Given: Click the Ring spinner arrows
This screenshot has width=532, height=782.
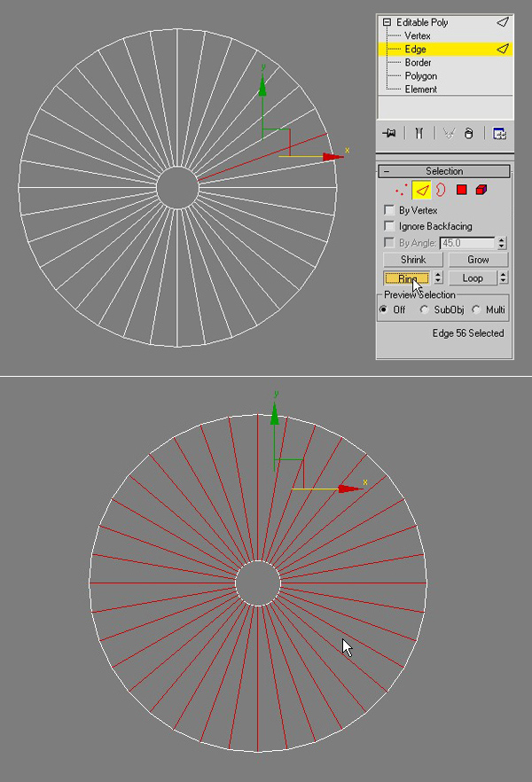Looking at the screenshot, I should 437,278.
